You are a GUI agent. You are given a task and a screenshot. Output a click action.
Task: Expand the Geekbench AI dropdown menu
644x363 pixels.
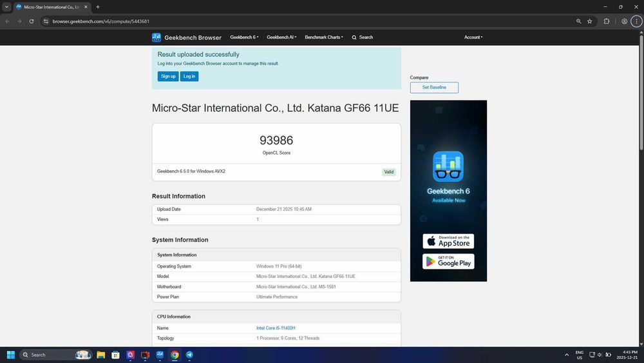click(281, 37)
